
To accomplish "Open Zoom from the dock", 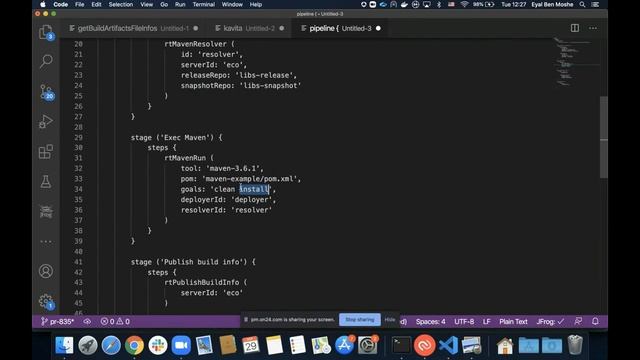I will [x=181, y=345].
